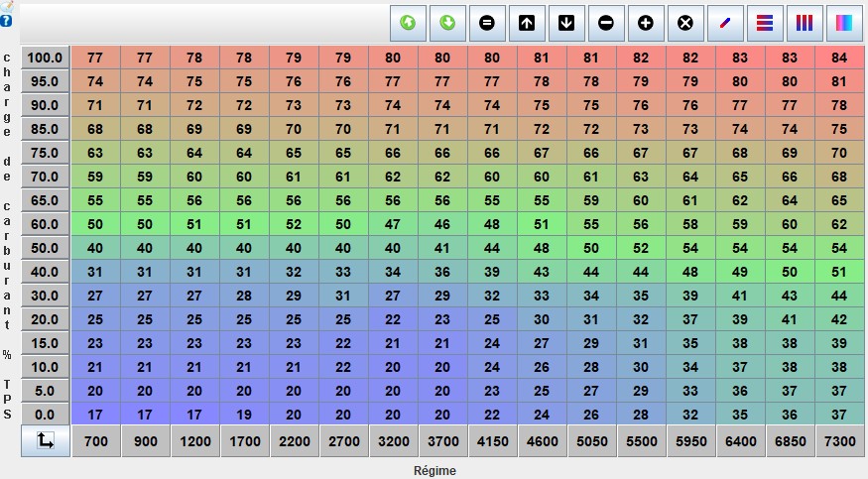
Task: Select the 100.0 load row header
Action: pos(45,58)
